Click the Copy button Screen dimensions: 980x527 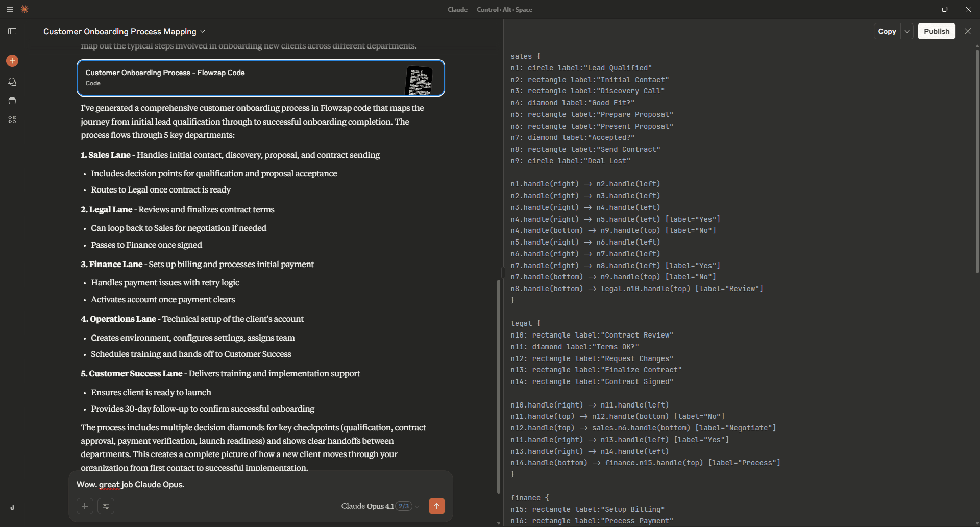(x=887, y=31)
